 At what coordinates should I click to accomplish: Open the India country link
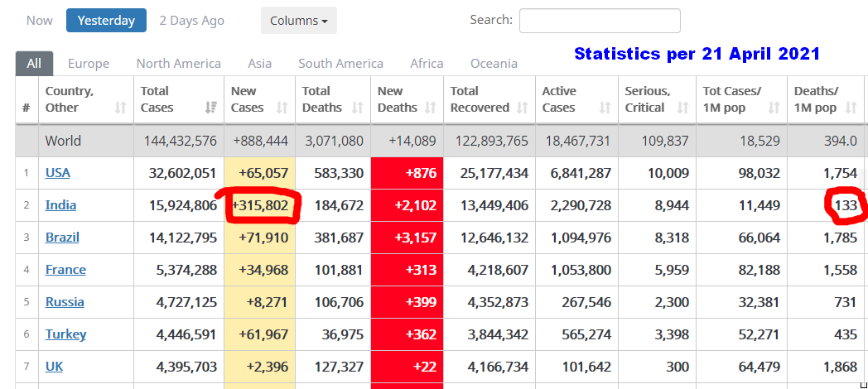pyautogui.click(x=60, y=205)
